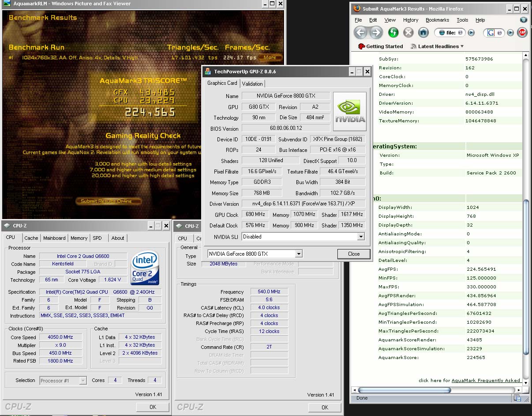
Task: Click the Firefox vertical scrollbar thumb
Action: tap(525, 277)
